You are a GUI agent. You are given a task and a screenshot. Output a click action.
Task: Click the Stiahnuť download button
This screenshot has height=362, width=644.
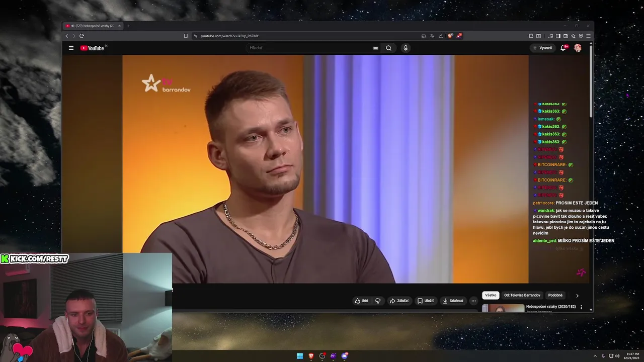(453, 301)
